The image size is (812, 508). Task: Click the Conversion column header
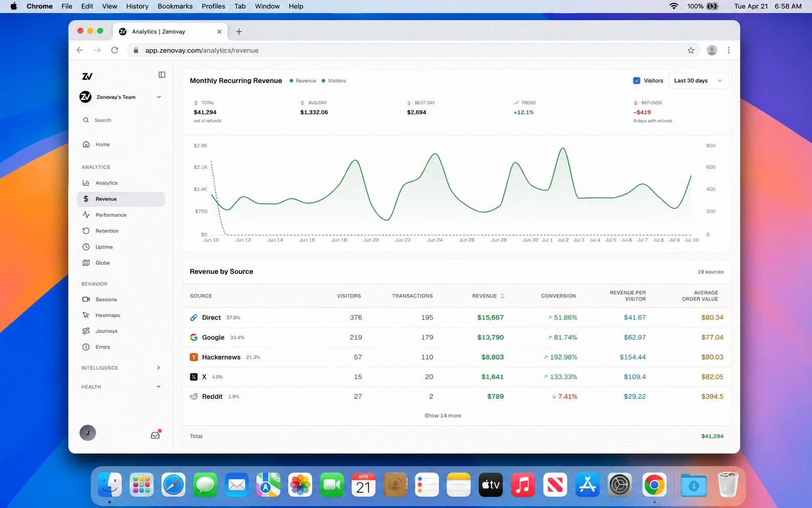point(558,296)
